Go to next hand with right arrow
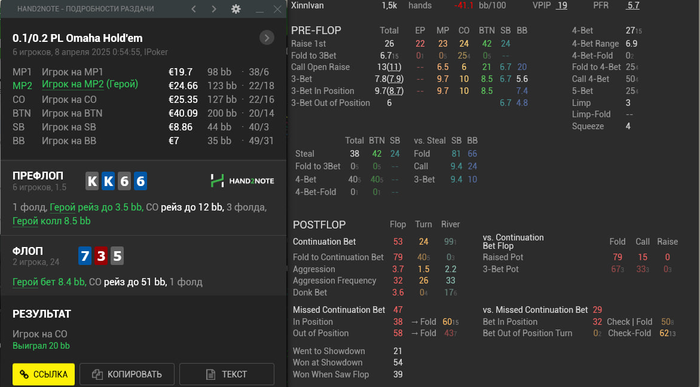This screenshot has width=700, height=387. [x=214, y=9]
